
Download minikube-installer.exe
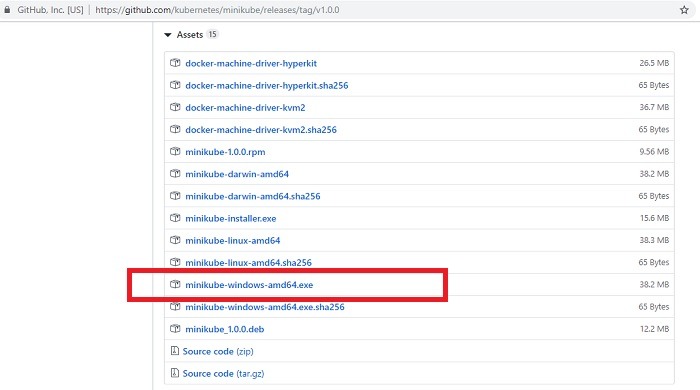pyautogui.click(x=231, y=218)
